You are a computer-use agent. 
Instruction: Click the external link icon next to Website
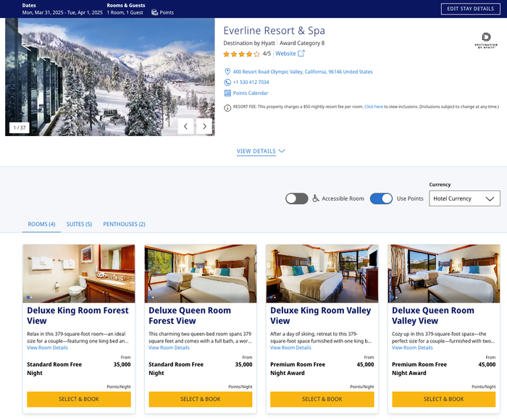tap(301, 54)
